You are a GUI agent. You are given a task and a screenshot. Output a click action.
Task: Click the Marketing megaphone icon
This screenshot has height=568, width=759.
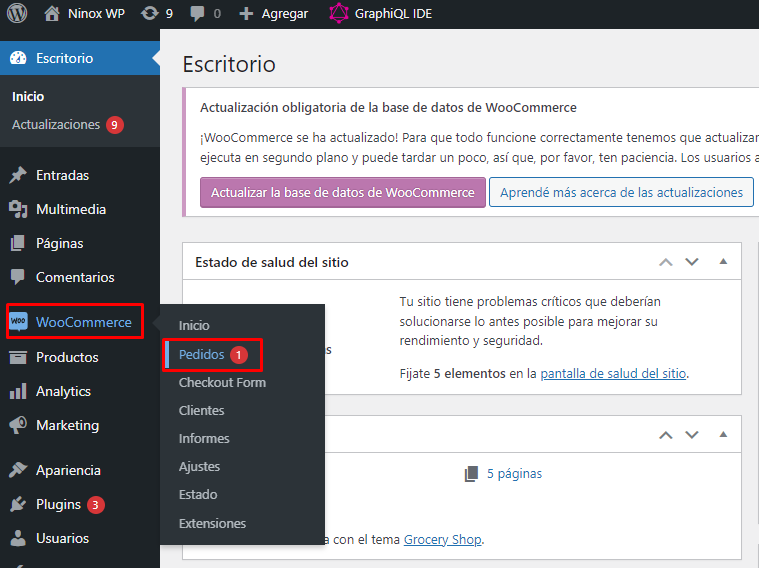[x=18, y=425]
